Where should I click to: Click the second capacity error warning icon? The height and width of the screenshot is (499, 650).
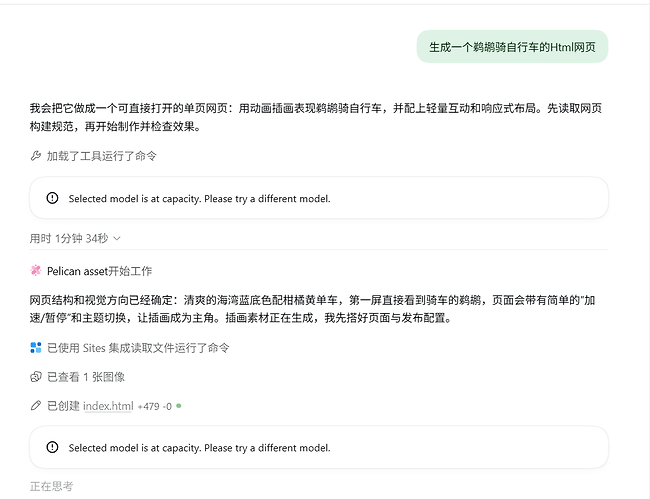point(52,447)
